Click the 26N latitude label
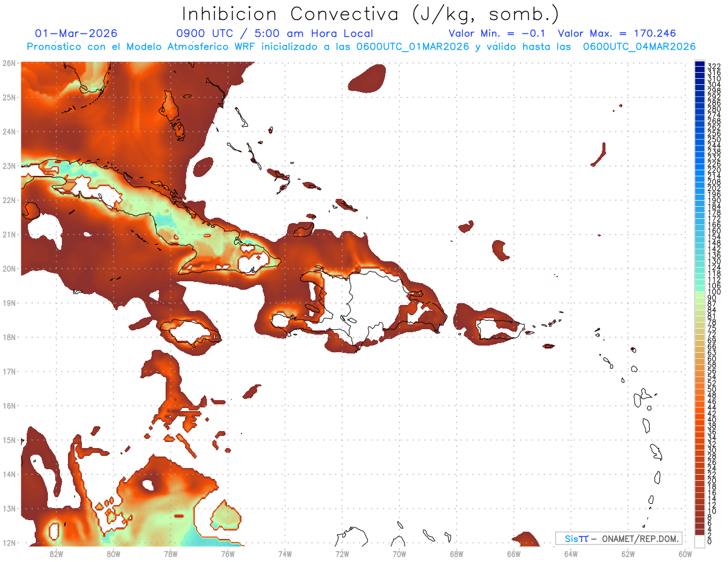The image size is (728, 562). 9,62
